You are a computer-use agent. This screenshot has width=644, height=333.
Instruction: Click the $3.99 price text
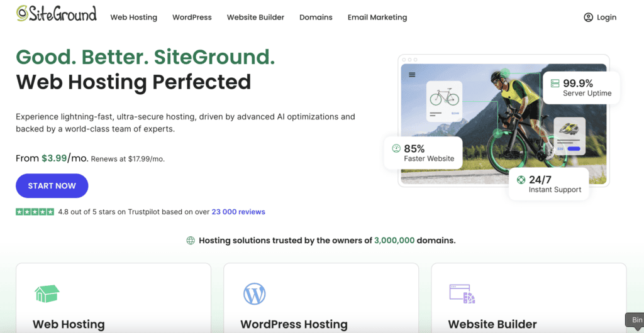pyautogui.click(x=54, y=158)
